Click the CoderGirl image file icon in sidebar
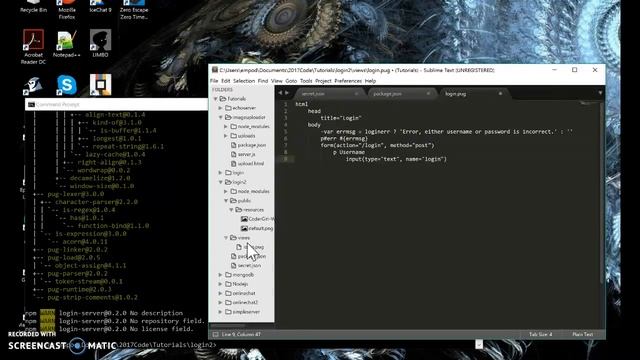The width and height of the screenshot is (640, 360). [x=244, y=219]
